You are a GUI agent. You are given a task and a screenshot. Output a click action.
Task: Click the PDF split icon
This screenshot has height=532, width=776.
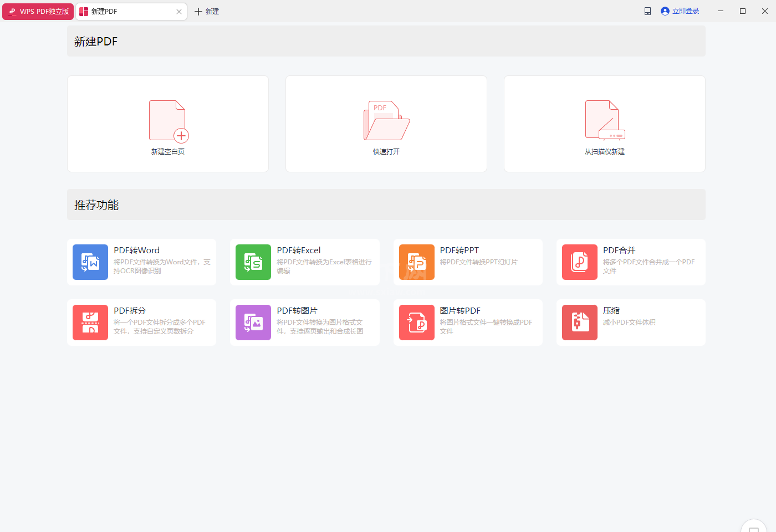90,323
